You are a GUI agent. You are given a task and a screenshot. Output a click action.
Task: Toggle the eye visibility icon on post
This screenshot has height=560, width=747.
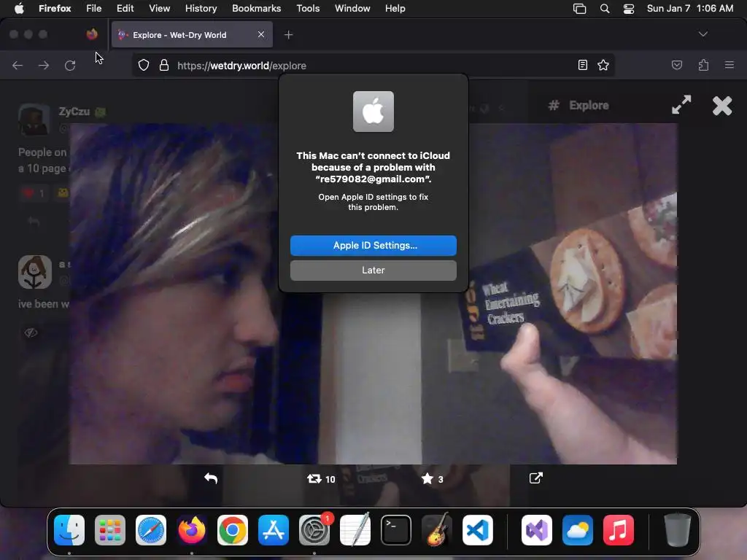(x=31, y=332)
